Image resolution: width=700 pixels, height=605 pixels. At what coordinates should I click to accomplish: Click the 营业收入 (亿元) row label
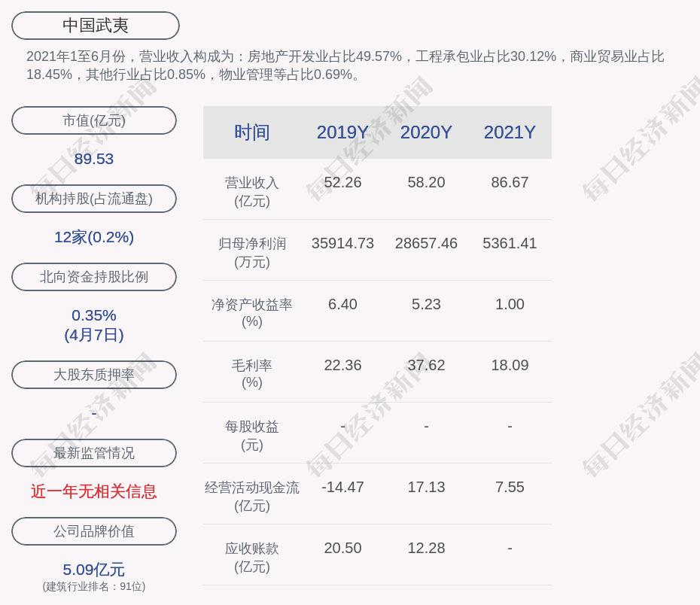coord(252,192)
